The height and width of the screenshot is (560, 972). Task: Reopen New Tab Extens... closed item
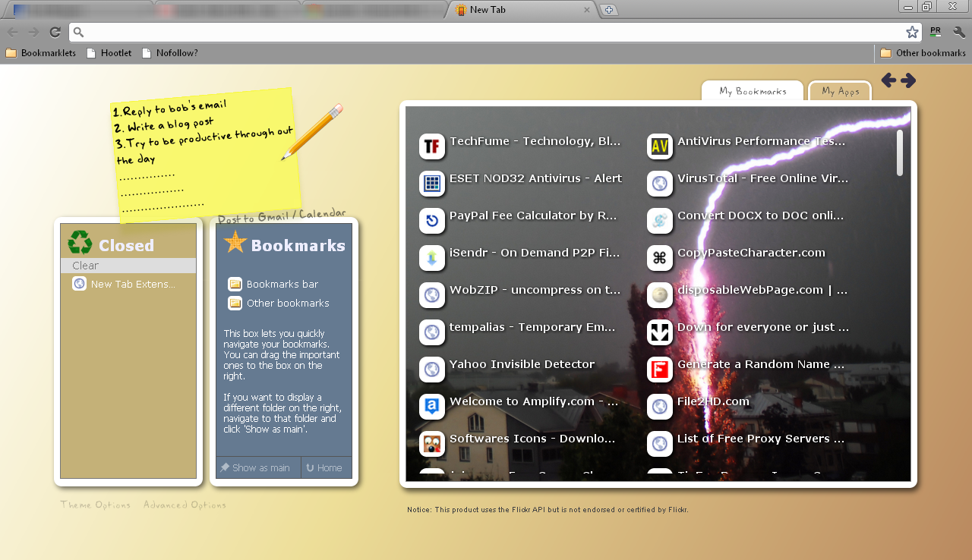pos(125,284)
